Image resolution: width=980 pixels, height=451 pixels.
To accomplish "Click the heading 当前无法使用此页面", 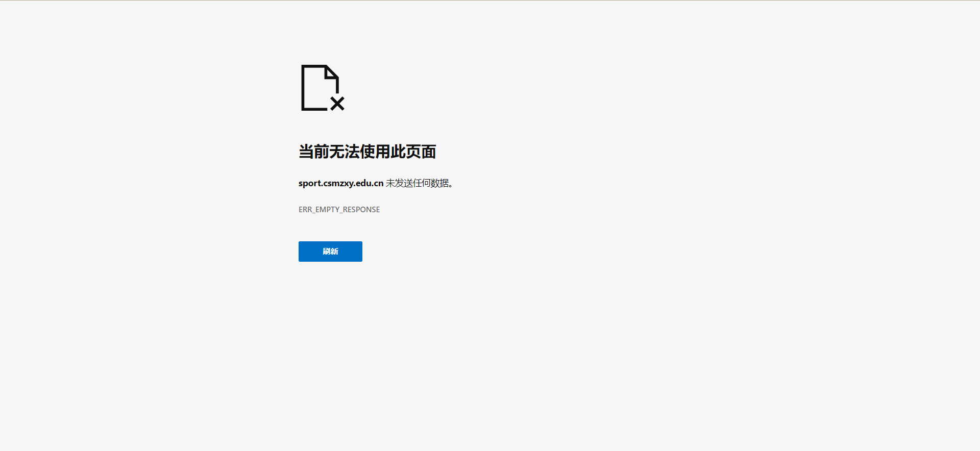I will [x=367, y=152].
